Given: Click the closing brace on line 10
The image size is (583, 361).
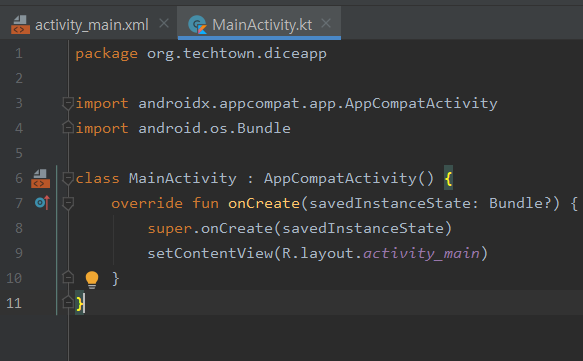Looking at the screenshot, I should pos(115,278).
